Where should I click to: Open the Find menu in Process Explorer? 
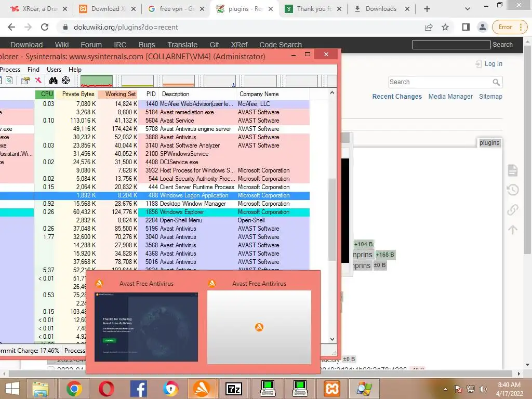[x=33, y=70]
